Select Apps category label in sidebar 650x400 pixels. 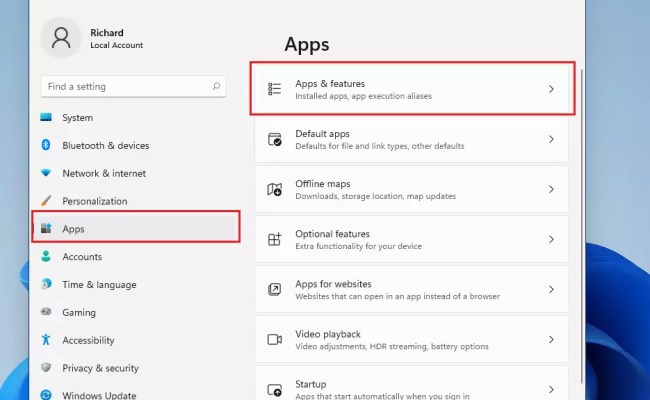click(x=73, y=229)
